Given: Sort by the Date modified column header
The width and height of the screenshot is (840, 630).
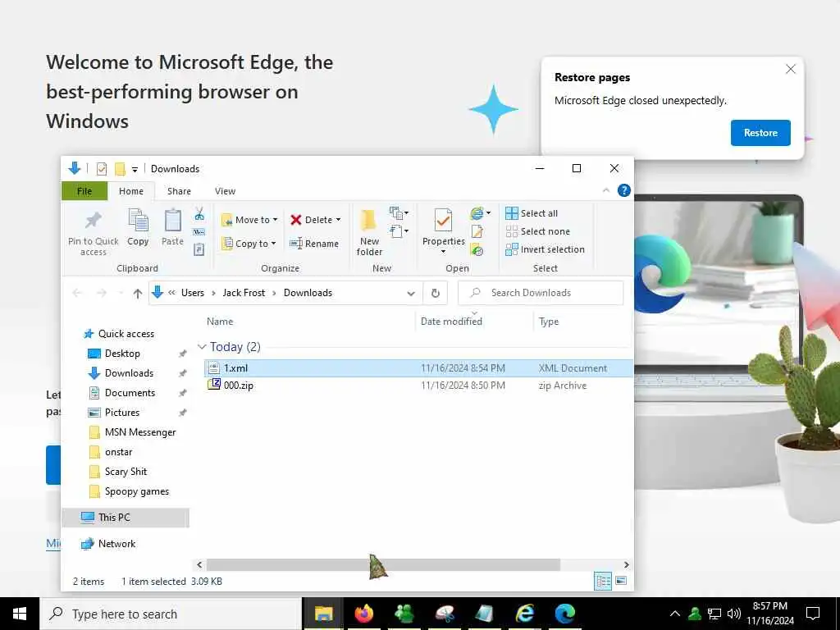Looking at the screenshot, I should (x=451, y=322).
